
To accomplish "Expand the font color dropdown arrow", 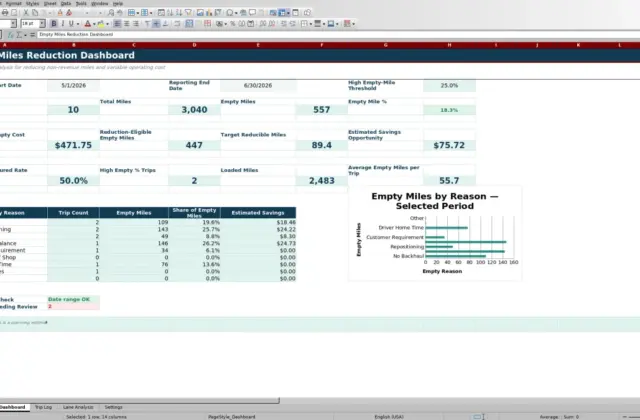I will point(94,24).
